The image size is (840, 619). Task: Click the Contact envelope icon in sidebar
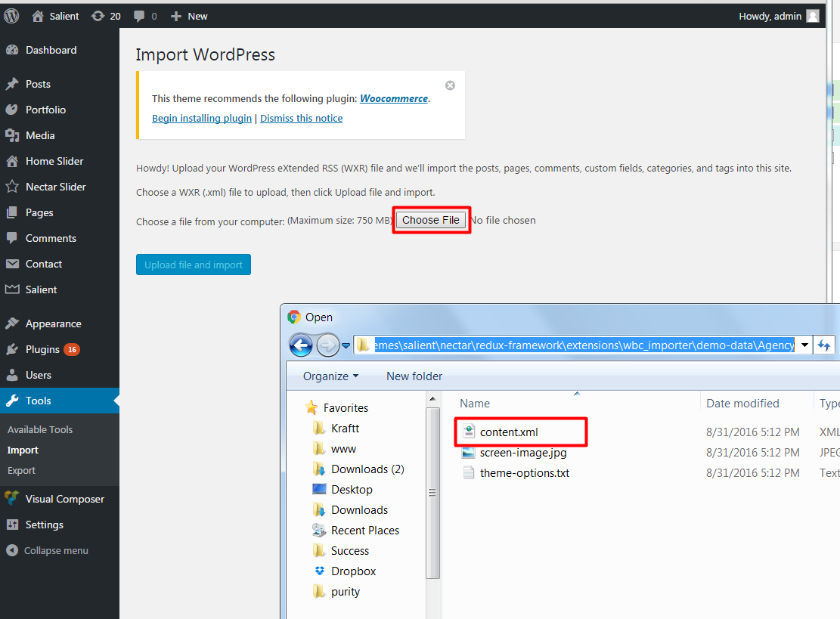tap(12, 264)
